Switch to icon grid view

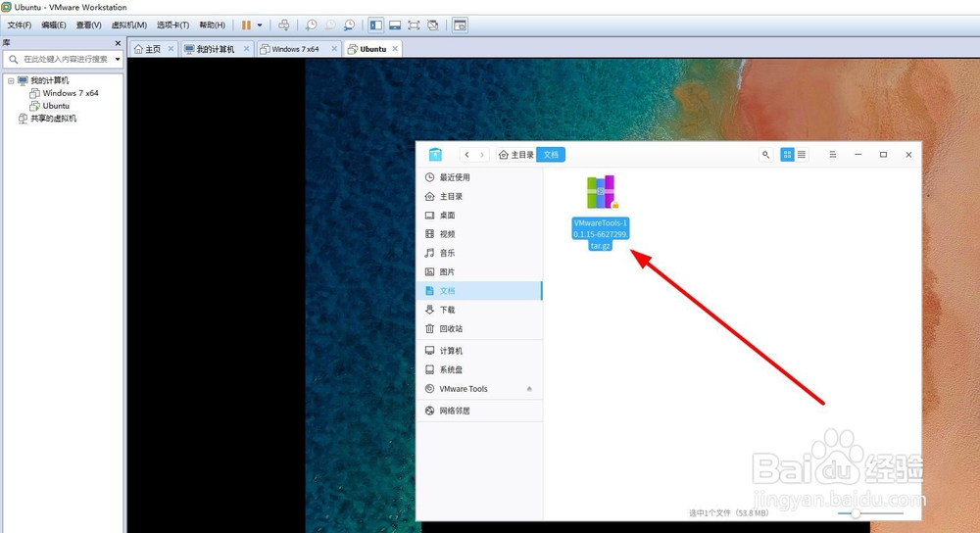click(x=788, y=155)
